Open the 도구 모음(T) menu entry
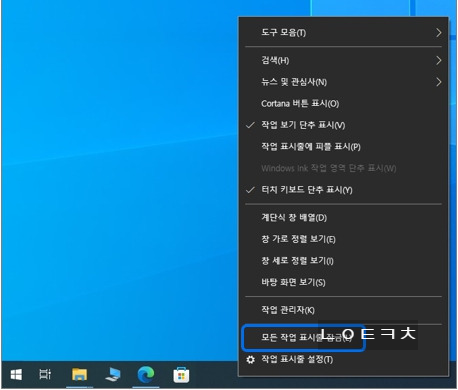The width and height of the screenshot is (458, 390). [343, 33]
